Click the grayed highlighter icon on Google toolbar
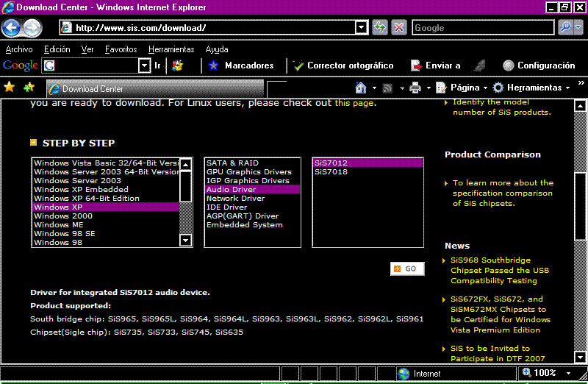 pyautogui.click(x=479, y=65)
